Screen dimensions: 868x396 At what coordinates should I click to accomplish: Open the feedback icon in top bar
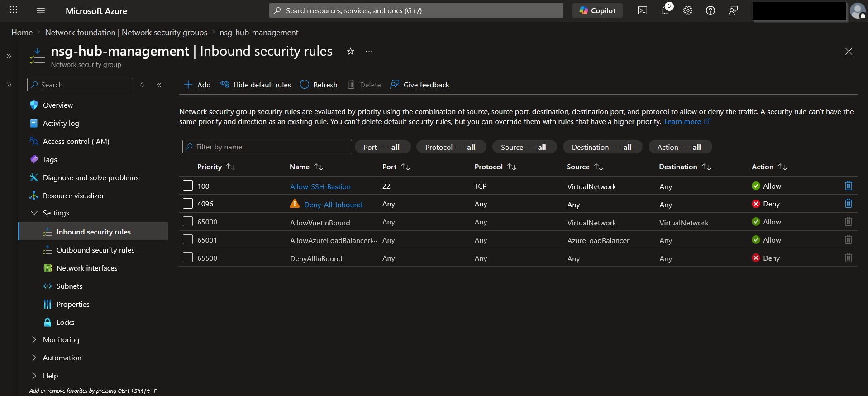pyautogui.click(x=733, y=10)
